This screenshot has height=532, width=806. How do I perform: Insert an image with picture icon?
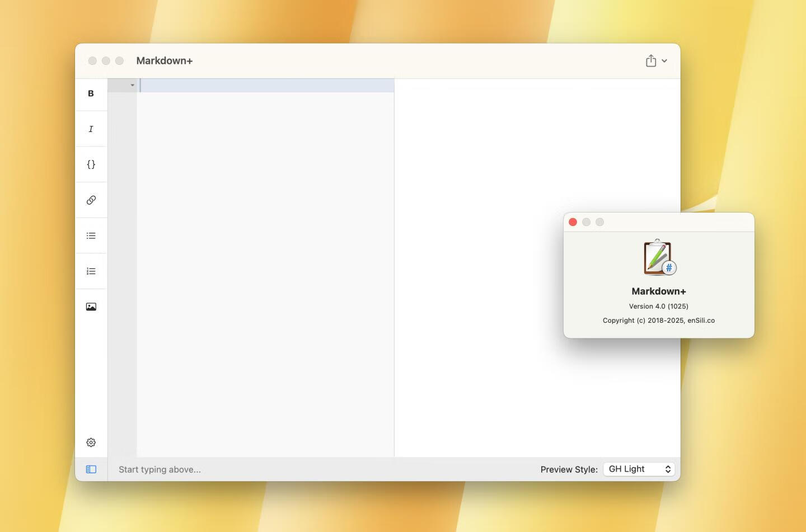coord(91,307)
